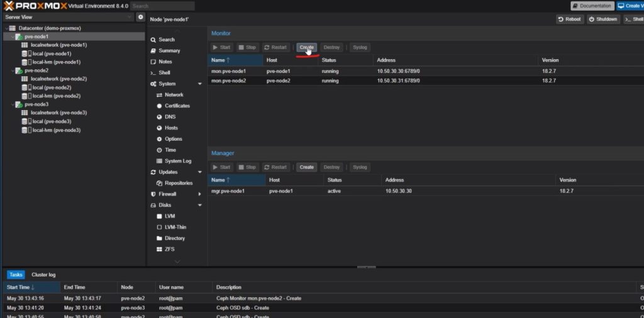The image size is (644, 318).
Task: Open the Directory disks page
Action: point(175,238)
